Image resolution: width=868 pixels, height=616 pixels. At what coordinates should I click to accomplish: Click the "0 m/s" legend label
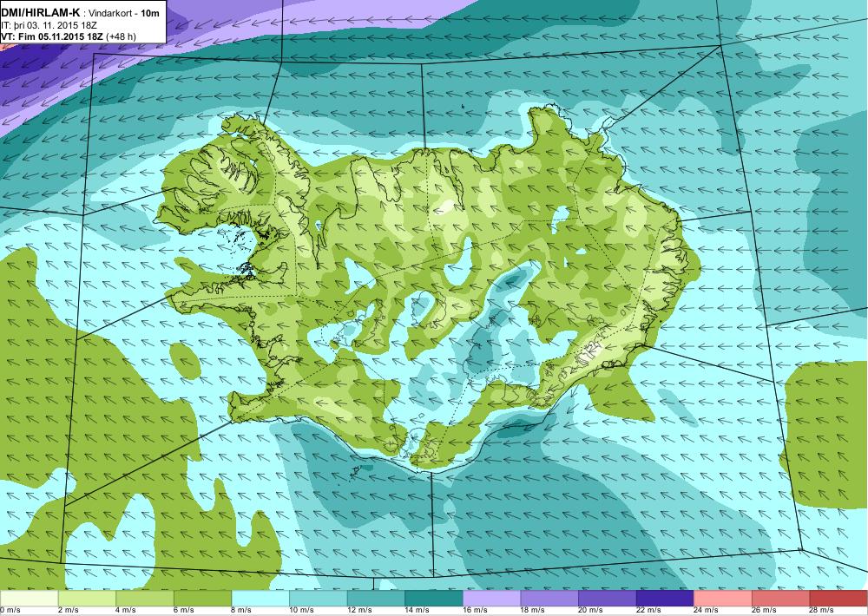coord(10,611)
